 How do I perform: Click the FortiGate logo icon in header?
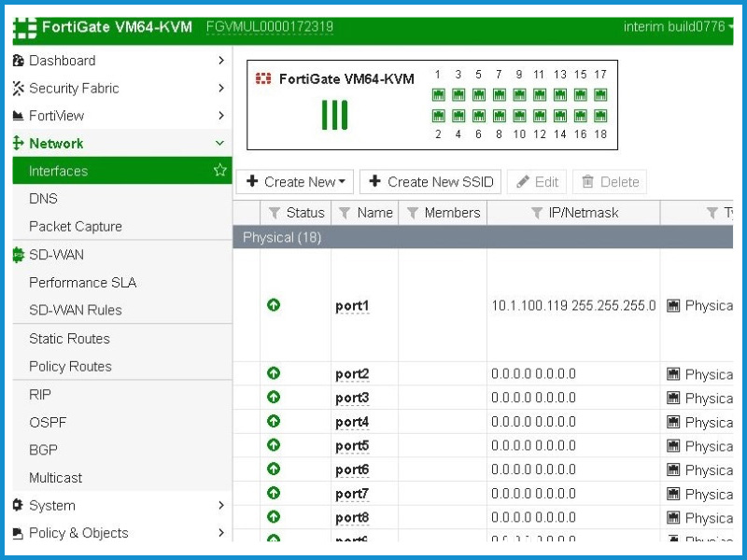coord(25,28)
